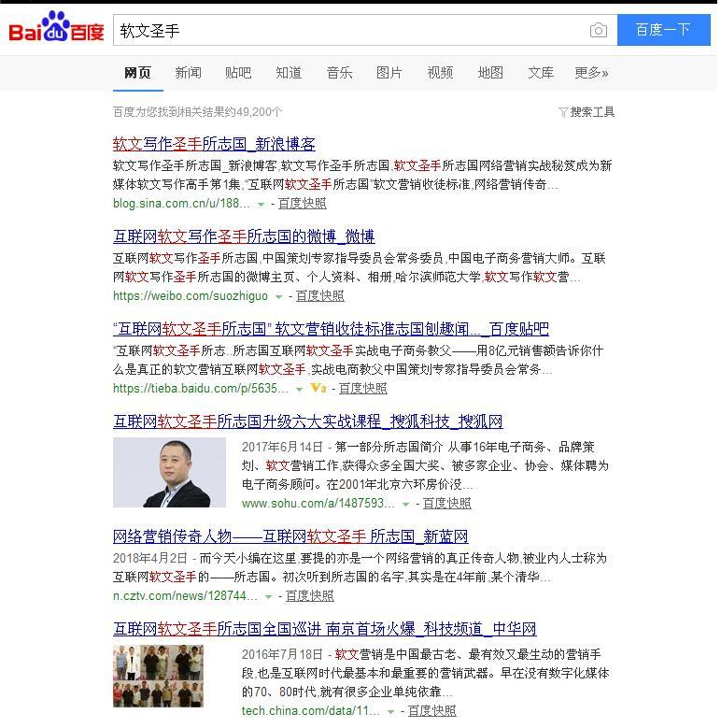721x728 pixels.
Task: Click the group photos thumbnail in 中华网 result
Action: 158,676
